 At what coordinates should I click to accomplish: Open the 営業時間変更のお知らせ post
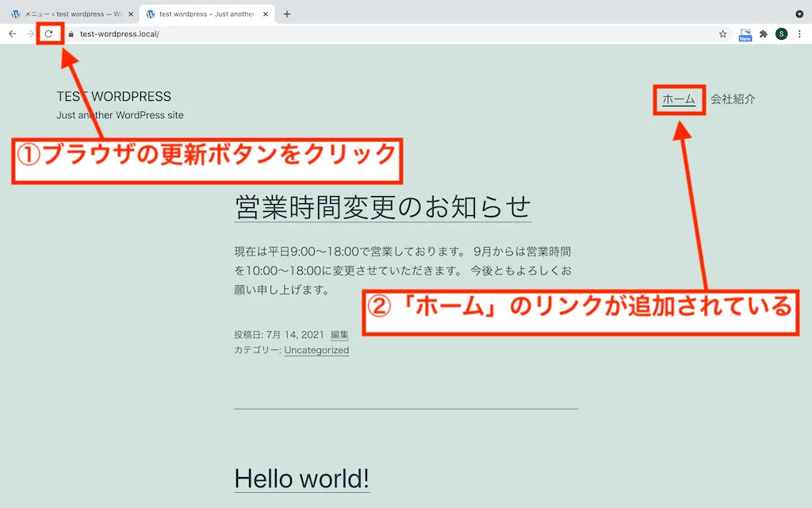click(x=382, y=206)
